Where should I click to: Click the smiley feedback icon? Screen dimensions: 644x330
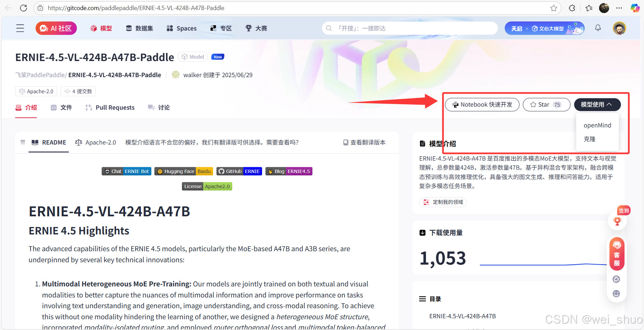[616, 293]
